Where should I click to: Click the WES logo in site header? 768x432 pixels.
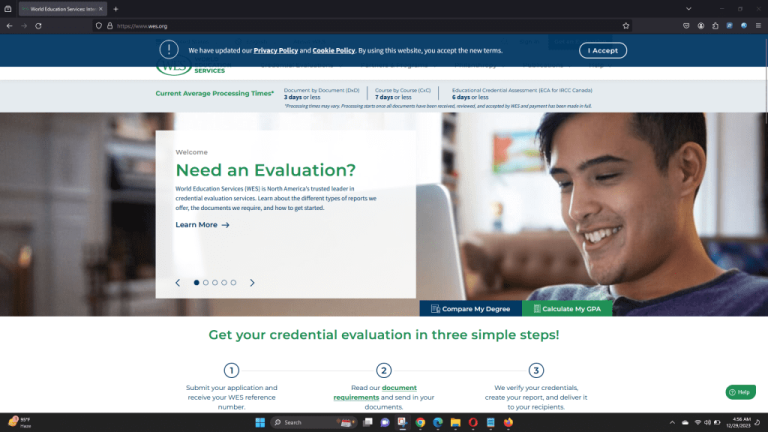pyautogui.click(x=191, y=69)
